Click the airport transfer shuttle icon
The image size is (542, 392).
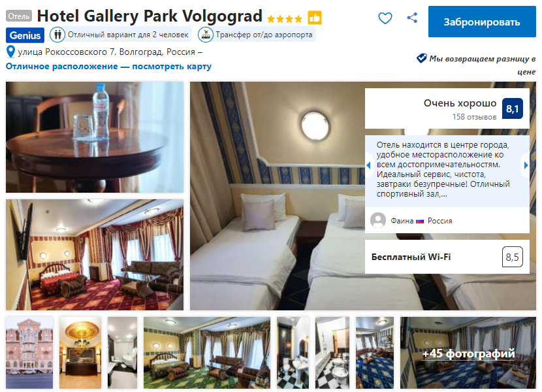(206, 35)
